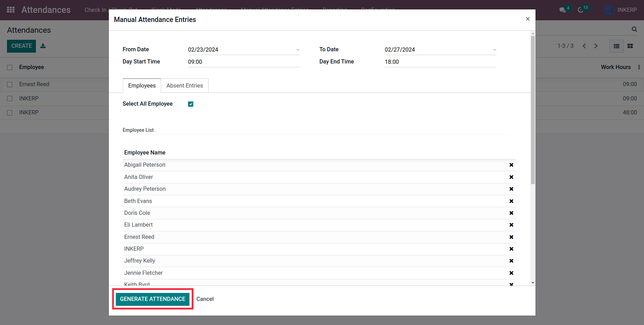
Task: Tick the select-all checkbox in Employee header
Action: 10,67
